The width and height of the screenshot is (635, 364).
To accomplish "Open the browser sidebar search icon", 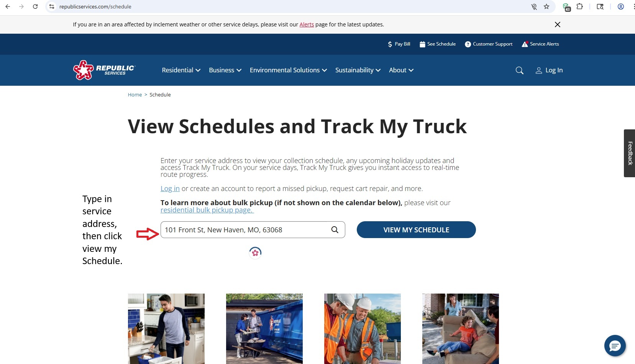I will (600, 7).
